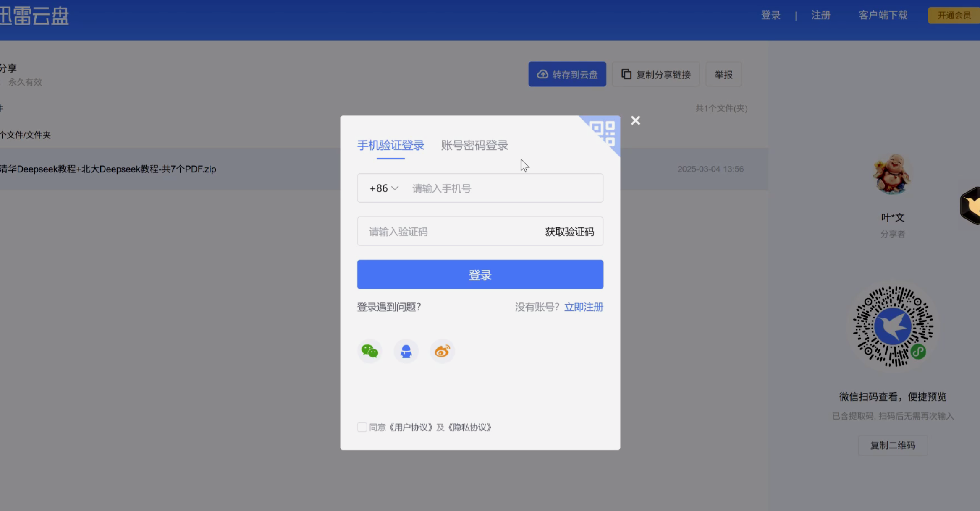
Task: Open the 登录遇到问题? help link
Action: coord(389,307)
